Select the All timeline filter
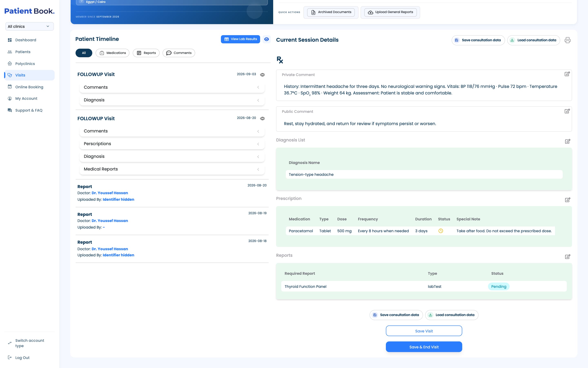 tap(84, 53)
